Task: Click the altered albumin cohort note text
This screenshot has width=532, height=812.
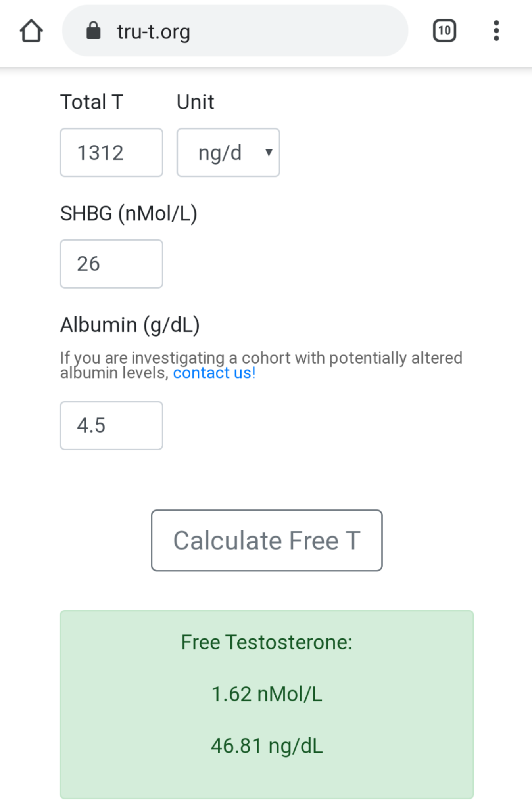Action: (261, 358)
